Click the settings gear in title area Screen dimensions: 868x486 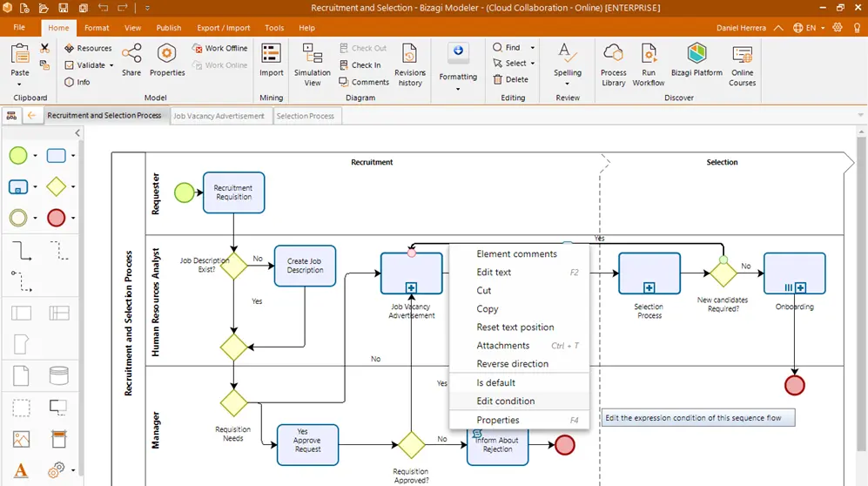click(x=838, y=27)
